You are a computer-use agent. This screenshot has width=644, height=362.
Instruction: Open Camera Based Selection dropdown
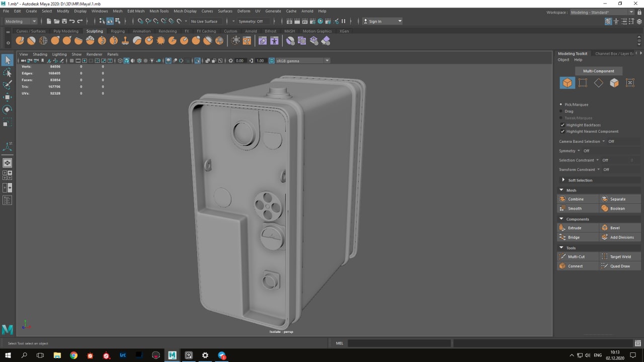point(582,141)
